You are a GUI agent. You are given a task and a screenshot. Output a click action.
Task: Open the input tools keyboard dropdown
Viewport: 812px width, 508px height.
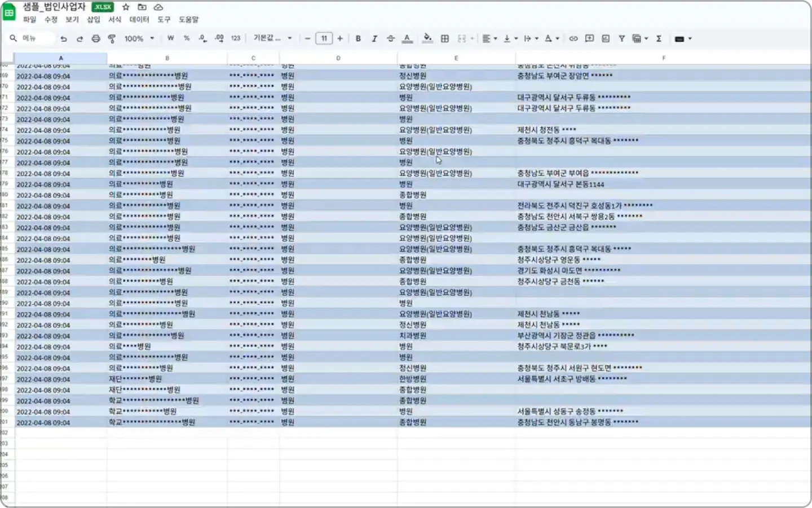[683, 38]
